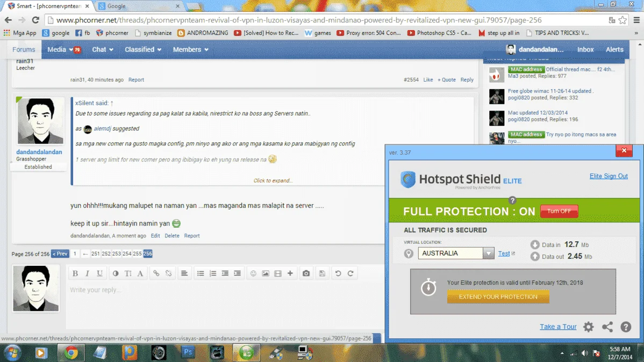The width and height of the screenshot is (644, 362).
Task: Save draft with the floppy disk icon
Action: [x=322, y=273]
